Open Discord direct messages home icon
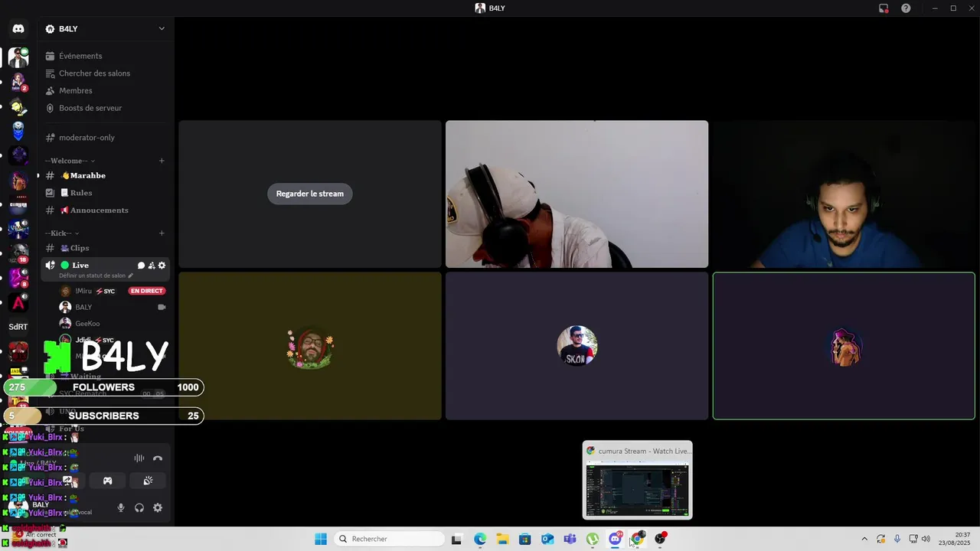 pos(18,28)
